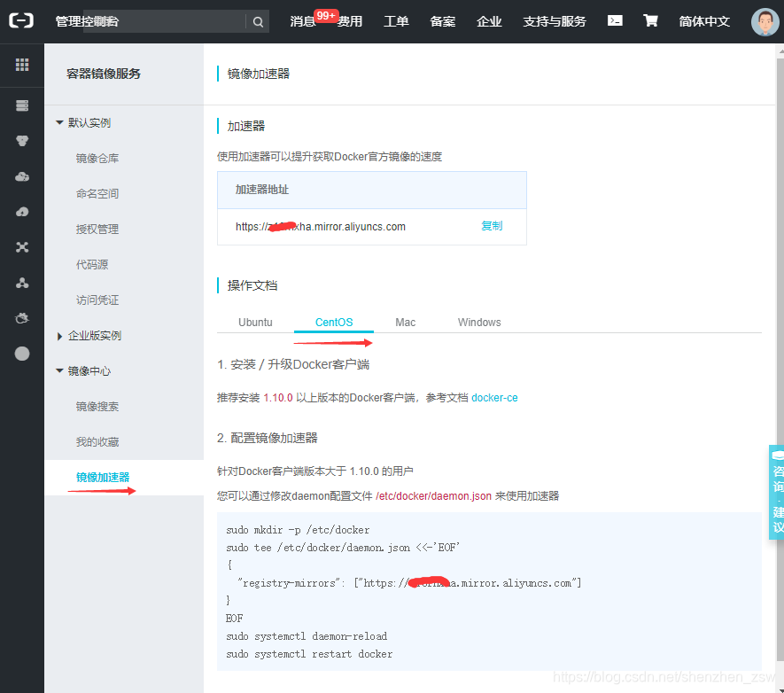Viewport: 784px width, 693px height.
Task: Open 支持与服务 in the top navigation
Action: click(554, 21)
